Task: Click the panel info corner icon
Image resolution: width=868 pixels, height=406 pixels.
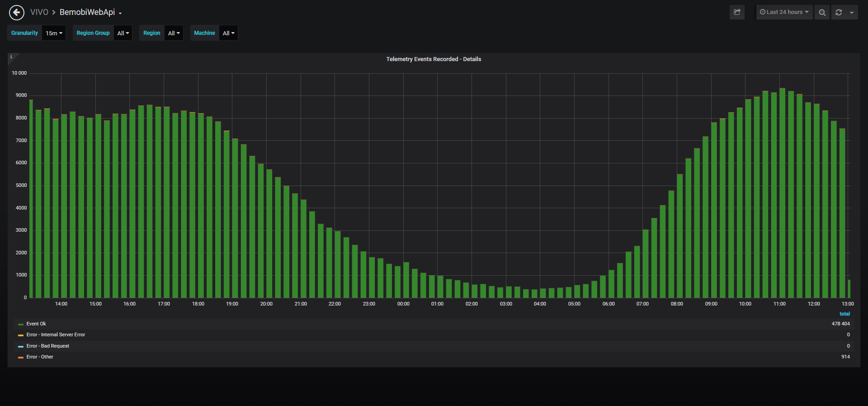Action: (11, 57)
